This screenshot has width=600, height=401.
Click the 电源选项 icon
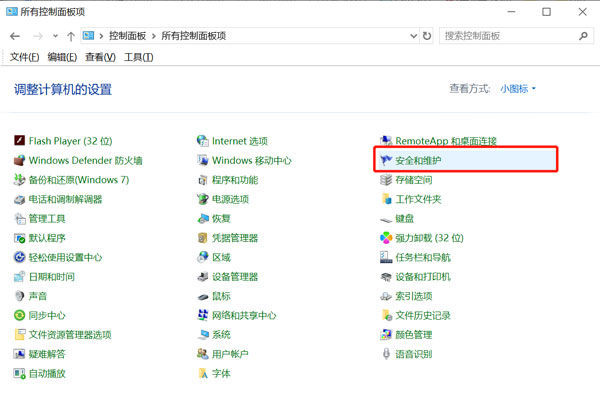[202, 199]
